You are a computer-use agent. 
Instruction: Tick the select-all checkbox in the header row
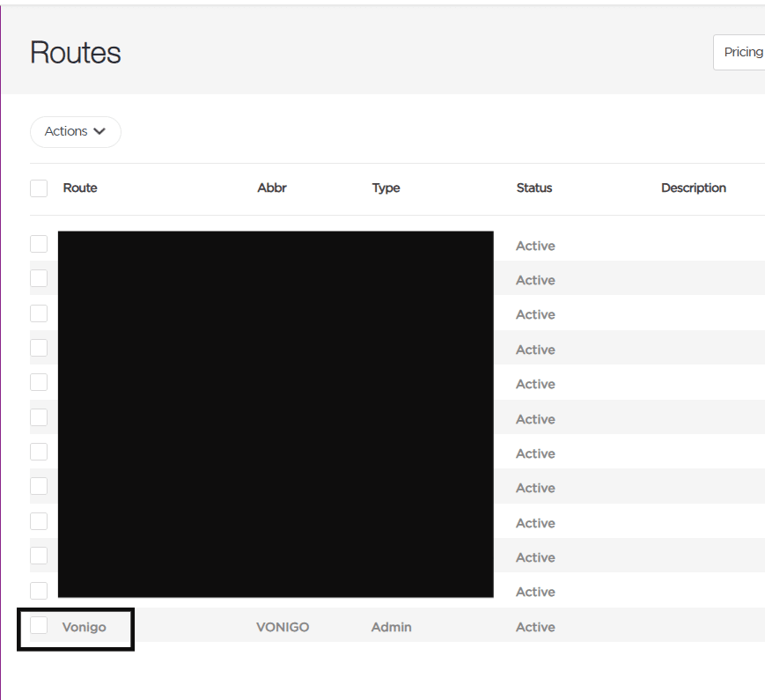click(x=39, y=188)
